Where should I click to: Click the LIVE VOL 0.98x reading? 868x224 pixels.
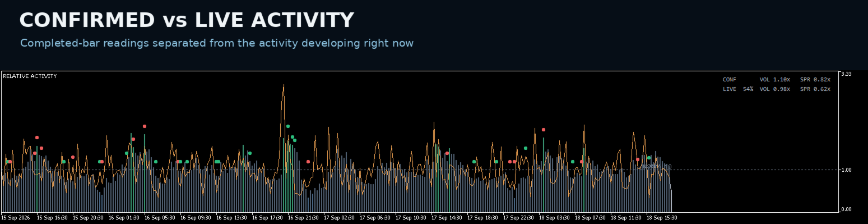(775, 89)
